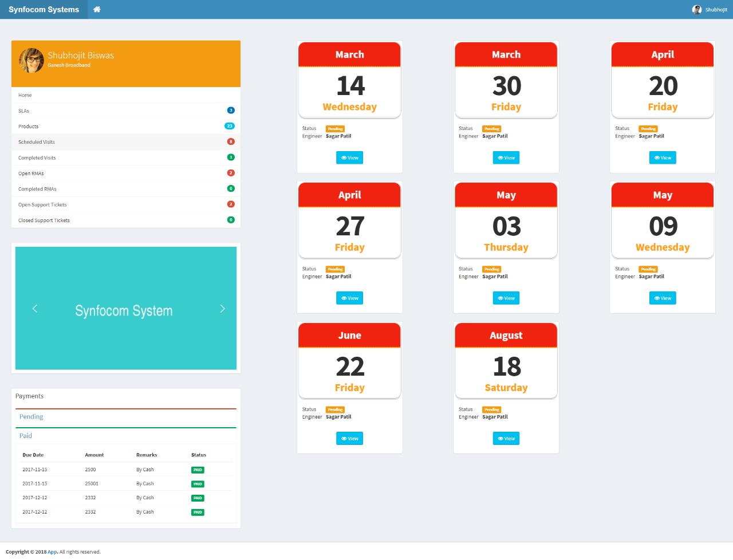
Task: Go to Home in sidebar
Action: [x=126, y=95]
